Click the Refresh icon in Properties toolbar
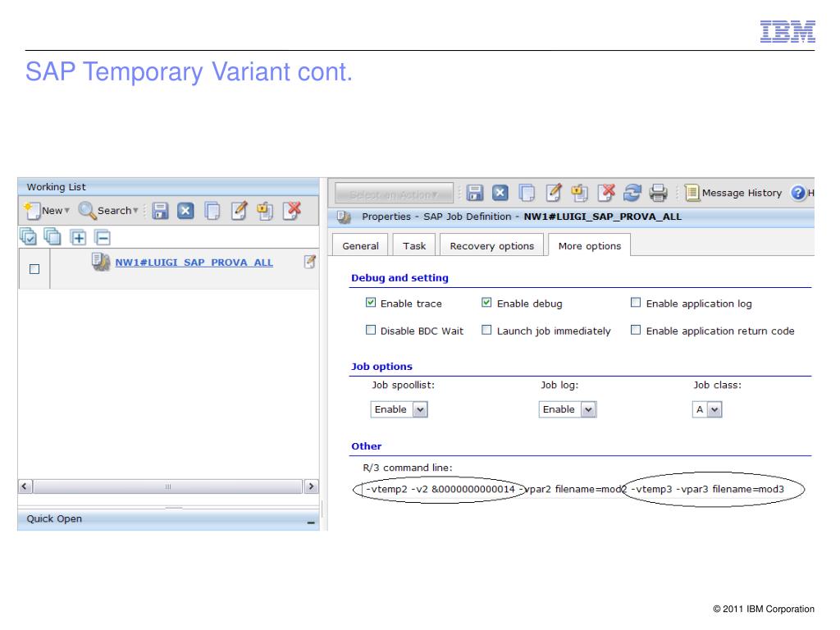 tap(632, 192)
